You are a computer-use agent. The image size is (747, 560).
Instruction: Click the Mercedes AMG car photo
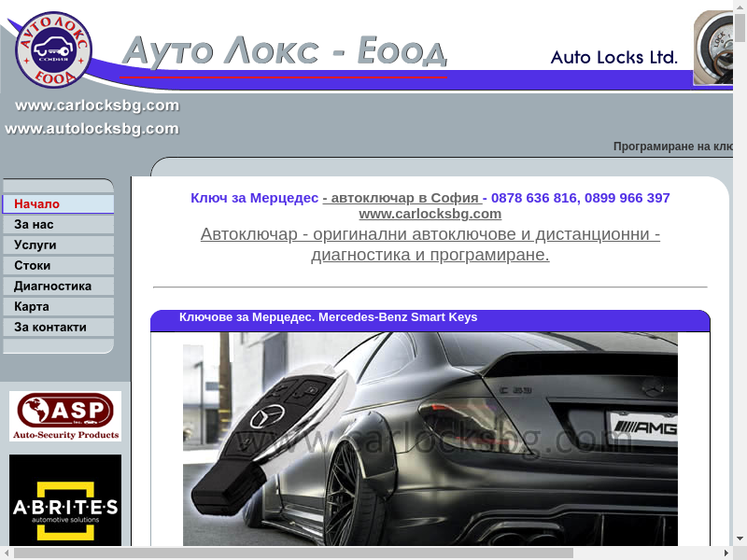[x=430, y=439]
